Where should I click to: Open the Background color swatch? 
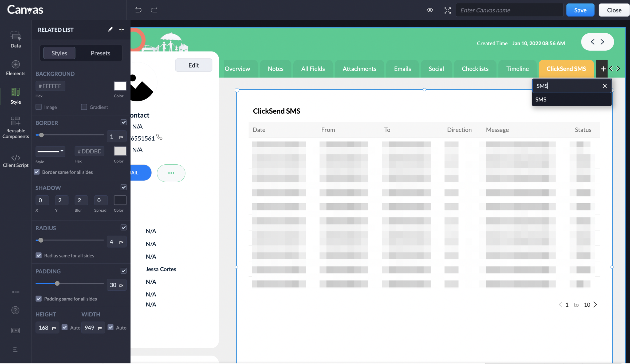coord(120,86)
